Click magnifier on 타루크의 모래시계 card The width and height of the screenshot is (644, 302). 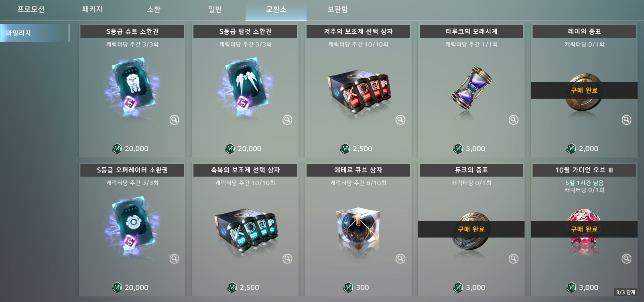click(x=514, y=120)
